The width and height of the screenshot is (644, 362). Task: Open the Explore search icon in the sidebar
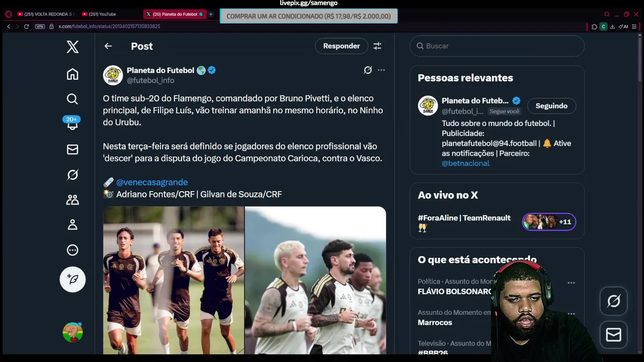72,99
